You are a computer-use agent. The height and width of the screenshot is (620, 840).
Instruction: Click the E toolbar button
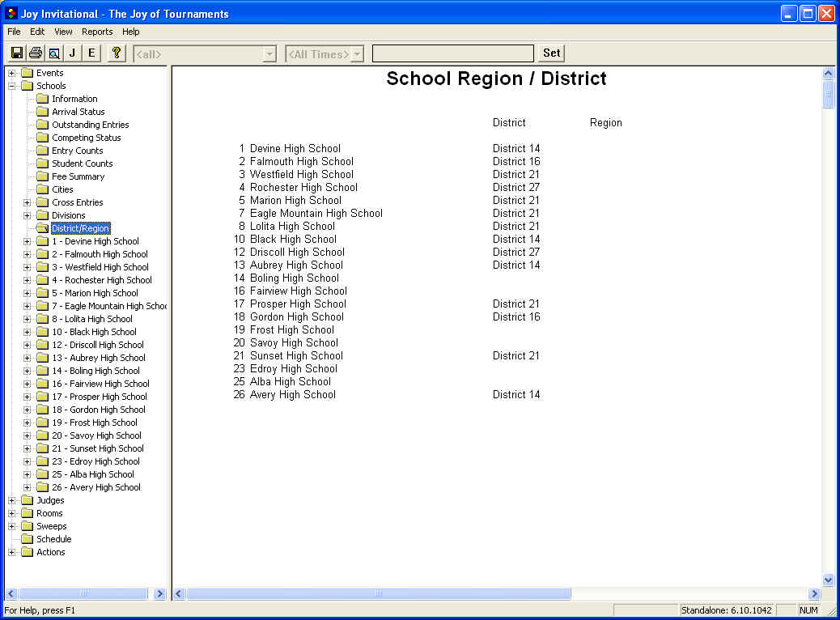pos(91,53)
